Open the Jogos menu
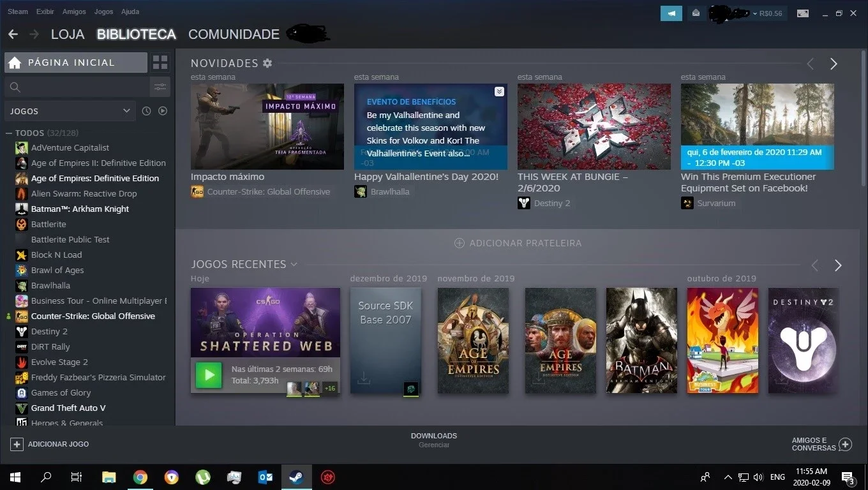Image resolution: width=868 pixels, height=490 pixels. (103, 11)
